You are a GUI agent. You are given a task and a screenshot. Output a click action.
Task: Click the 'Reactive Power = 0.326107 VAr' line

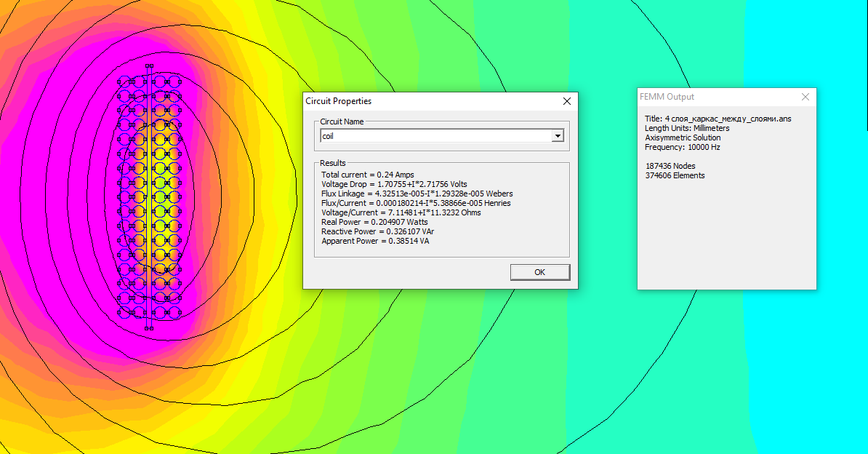(x=377, y=231)
